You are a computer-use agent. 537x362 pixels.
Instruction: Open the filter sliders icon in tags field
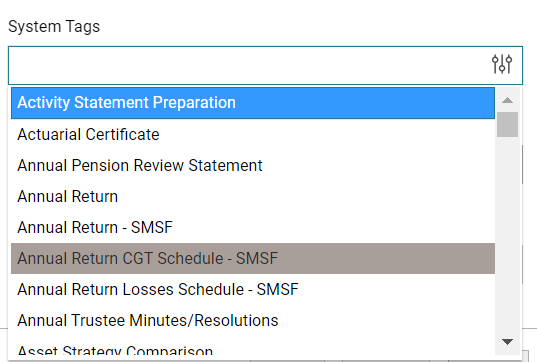[502, 64]
